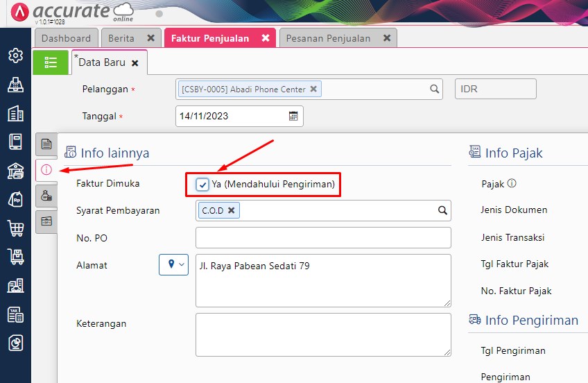588x383 pixels.
Task: Click the Pajak info circle icon
Action: pos(512,183)
